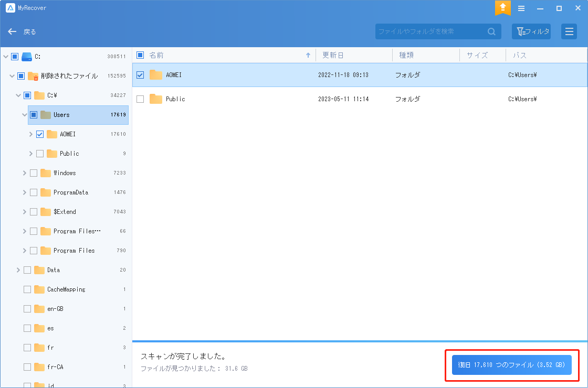Click the AOMEI date 2022-11-18 09:13
This screenshot has width=588, height=388.
coord(343,75)
